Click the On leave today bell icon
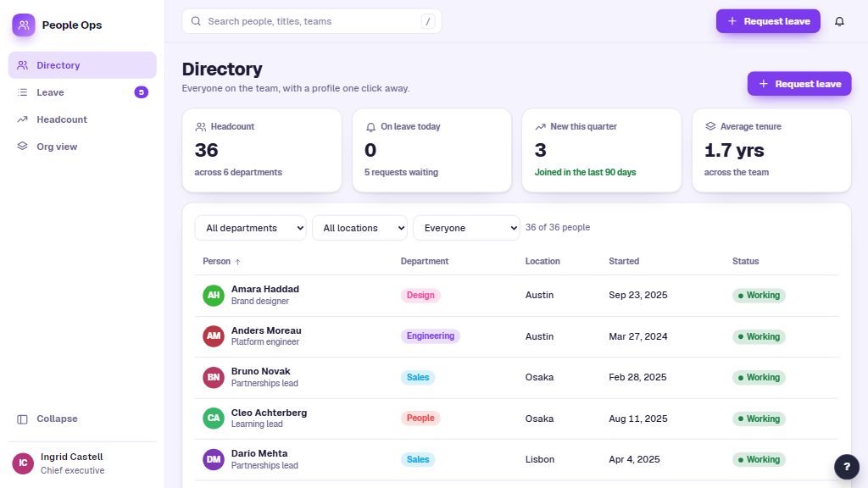Screen dimensions: 868x488 (x=370, y=127)
